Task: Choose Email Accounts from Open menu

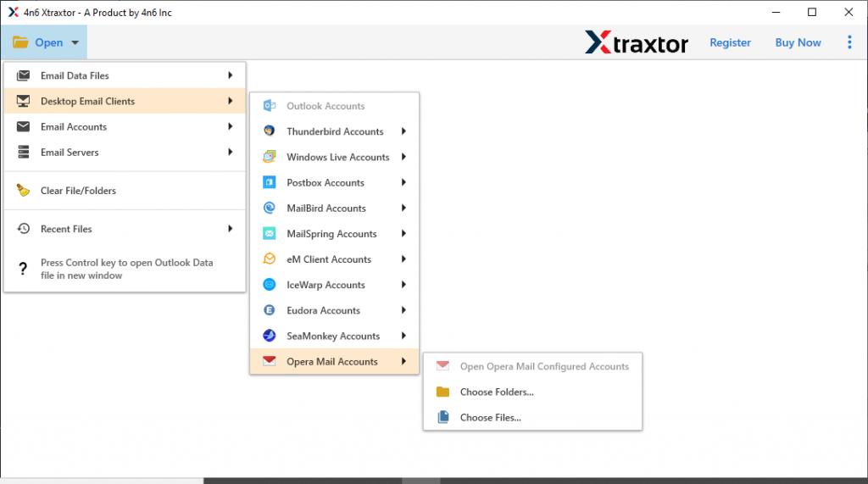Action: pyautogui.click(x=125, y=126)
